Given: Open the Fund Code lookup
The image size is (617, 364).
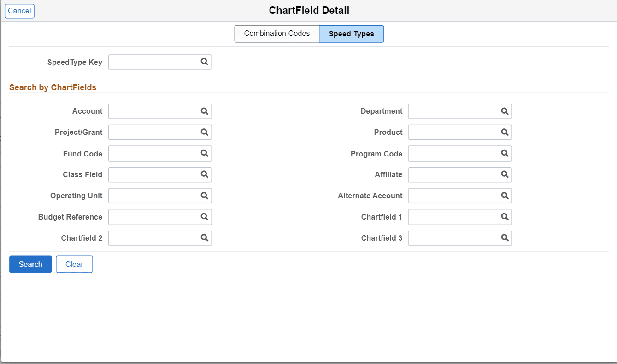Looking at the screenshot, I should (x=204, y=153).
